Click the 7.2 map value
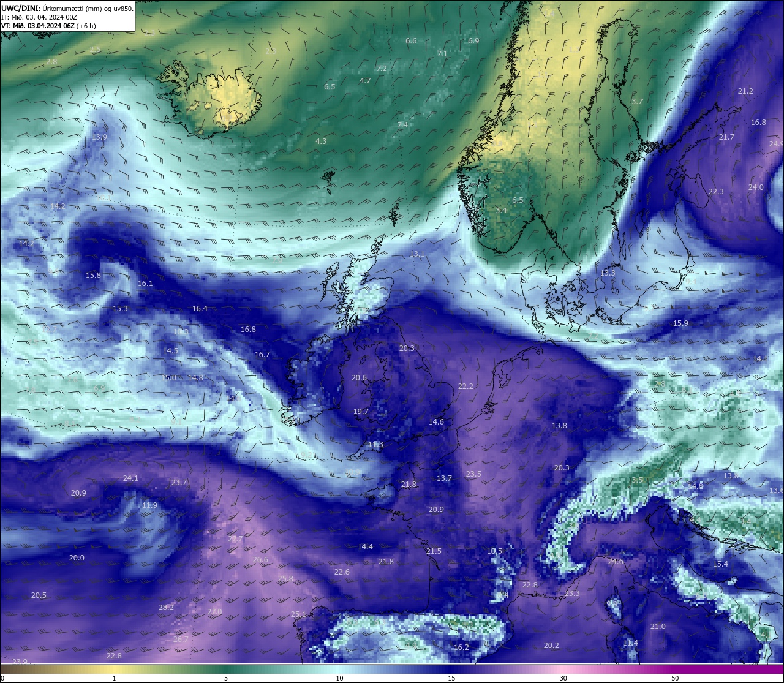 [x=382, y=69]
